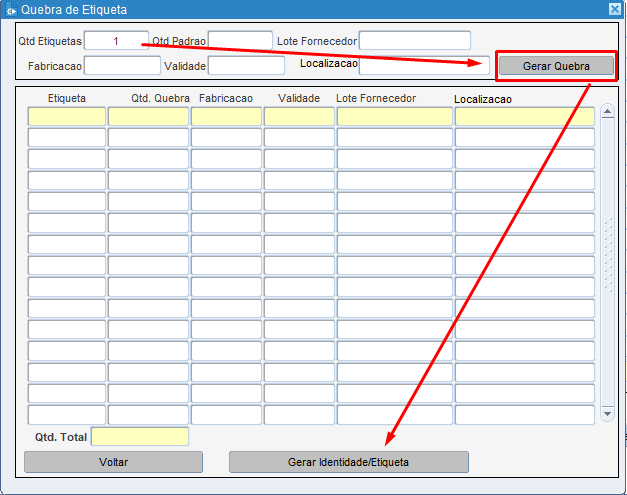Click first row Fabricacao cell in grid
Image resolution: width=627 pixels, height=495 pixels.
pyautogui.click(x=226, y=116)
